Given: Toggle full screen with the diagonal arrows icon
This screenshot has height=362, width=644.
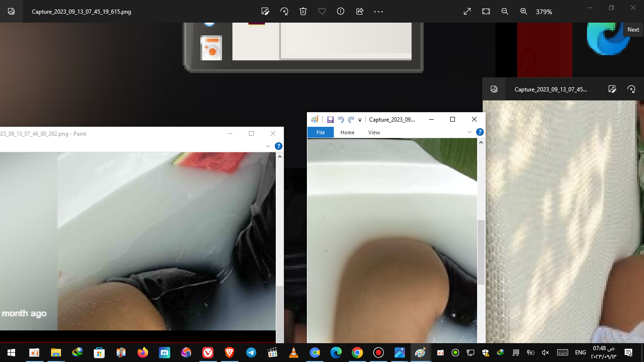Looking at the screenshot, I should click(467, 11).
